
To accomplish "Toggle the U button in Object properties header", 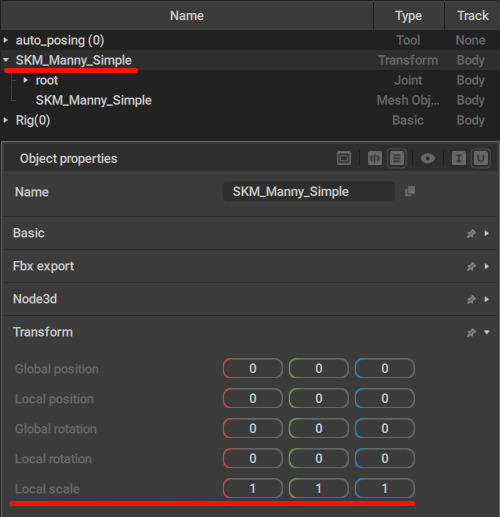I will point(481,158).
